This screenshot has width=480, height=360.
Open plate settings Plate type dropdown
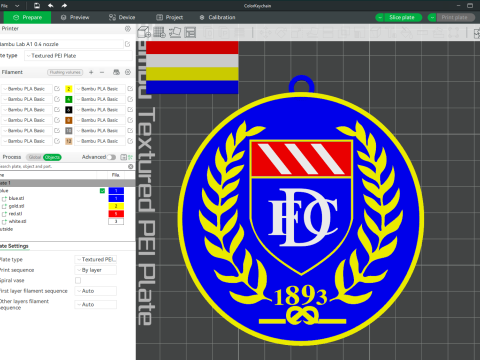tap(96, 259)
